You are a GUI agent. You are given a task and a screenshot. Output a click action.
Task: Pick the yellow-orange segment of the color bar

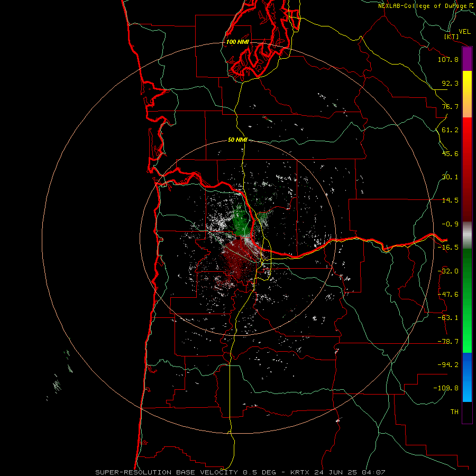point(467,94)
